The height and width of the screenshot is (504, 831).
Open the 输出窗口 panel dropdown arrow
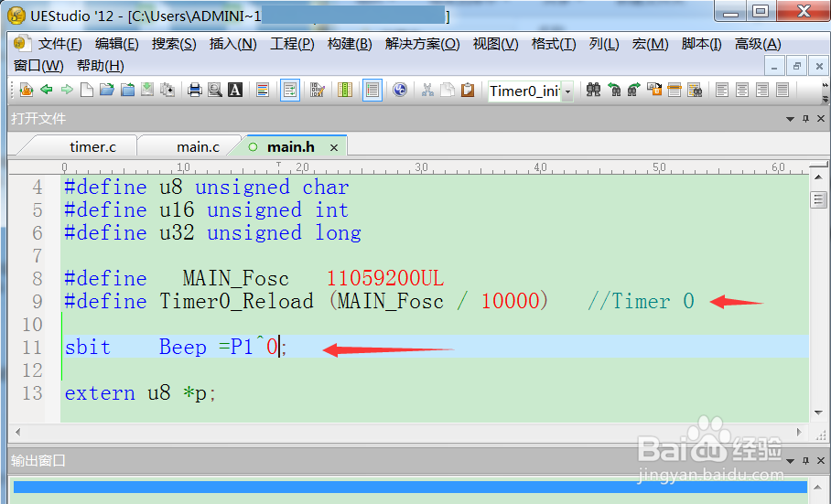(790, 461)
